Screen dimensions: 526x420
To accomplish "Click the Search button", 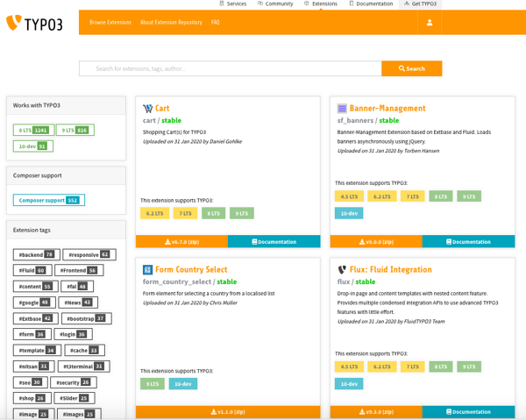I will [x=412, y=68].
